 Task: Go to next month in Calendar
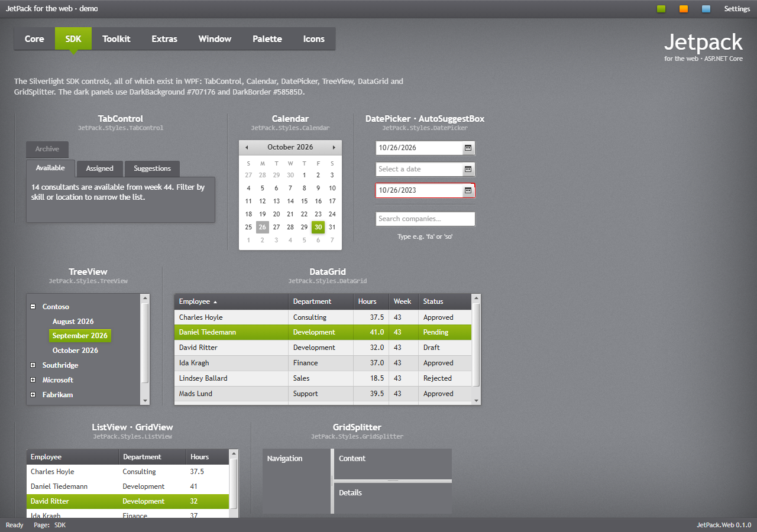click(x=334, y=147)
